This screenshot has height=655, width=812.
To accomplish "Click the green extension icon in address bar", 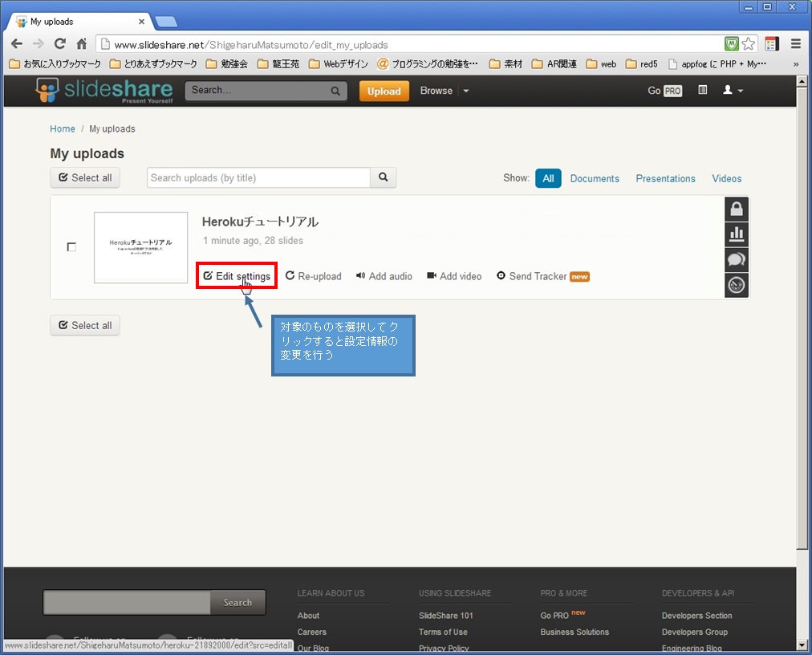I will click(x=731, y=44).
